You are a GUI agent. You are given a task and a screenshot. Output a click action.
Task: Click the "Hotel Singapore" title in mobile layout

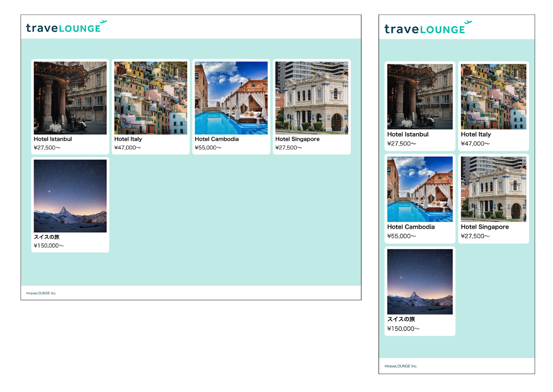[x=485, y=227]
